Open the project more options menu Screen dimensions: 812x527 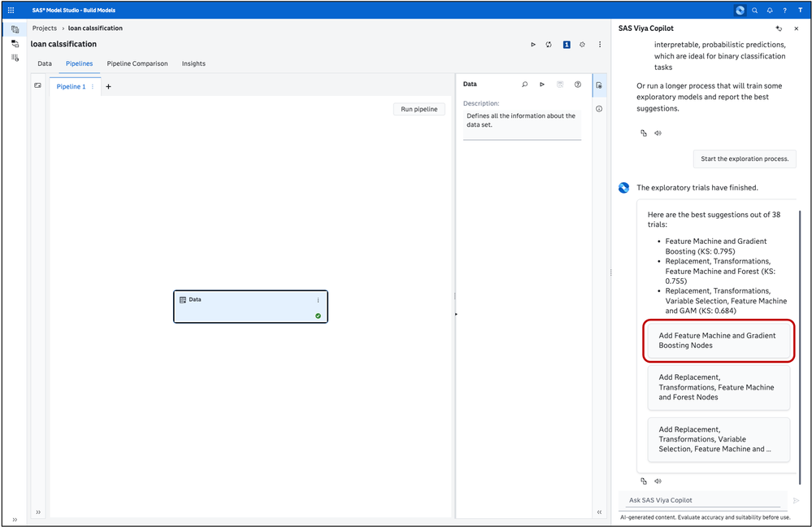tap(600, 45)
